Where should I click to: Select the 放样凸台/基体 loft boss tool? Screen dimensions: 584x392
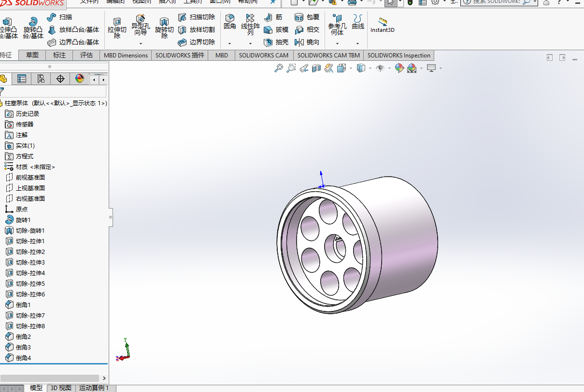[73, 30]
